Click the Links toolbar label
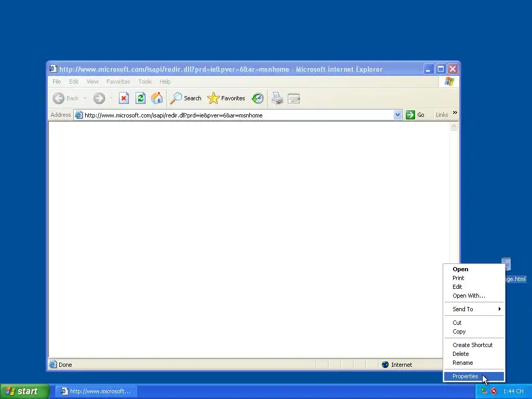This screenshot has height=399, width=532. point(442,115)
